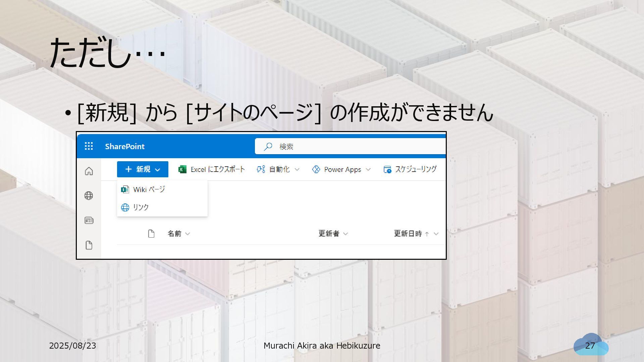Click the Wiki ページ item icon

[x=125, y=189]
